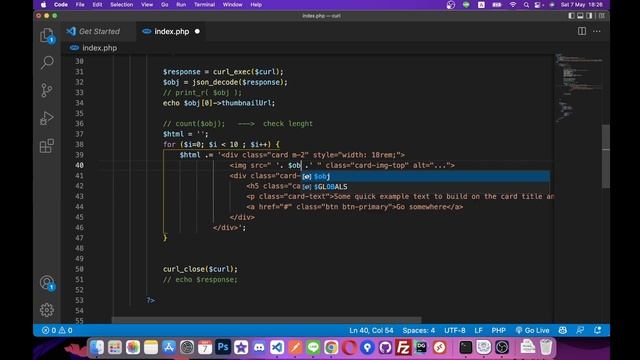The width and height of the screenshot is (640, 360).
Task: Open Opera from the Dock
Action: pos(349,347)
